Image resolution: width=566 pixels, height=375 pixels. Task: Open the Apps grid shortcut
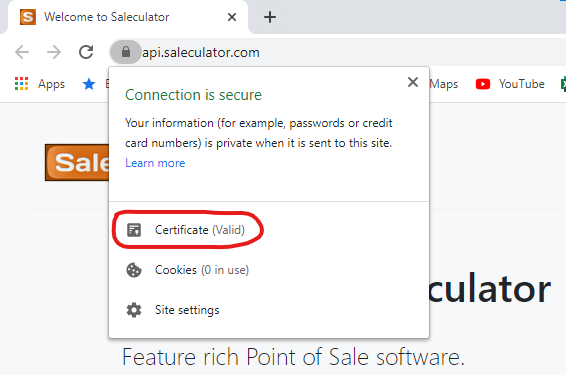pos(40,84)
